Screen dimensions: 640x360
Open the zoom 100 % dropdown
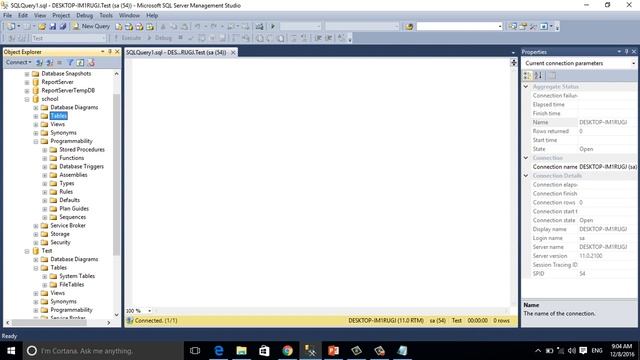(149, 311)
